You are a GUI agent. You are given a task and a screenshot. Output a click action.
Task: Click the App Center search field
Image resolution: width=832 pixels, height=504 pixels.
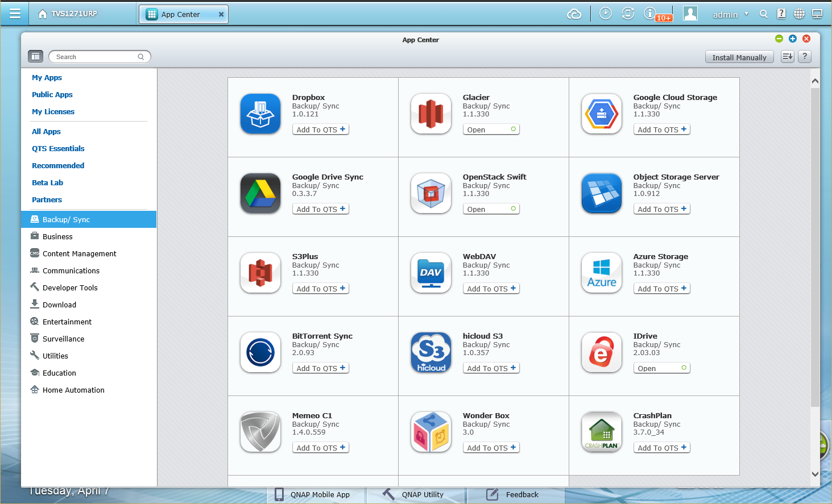click(100, 57)
